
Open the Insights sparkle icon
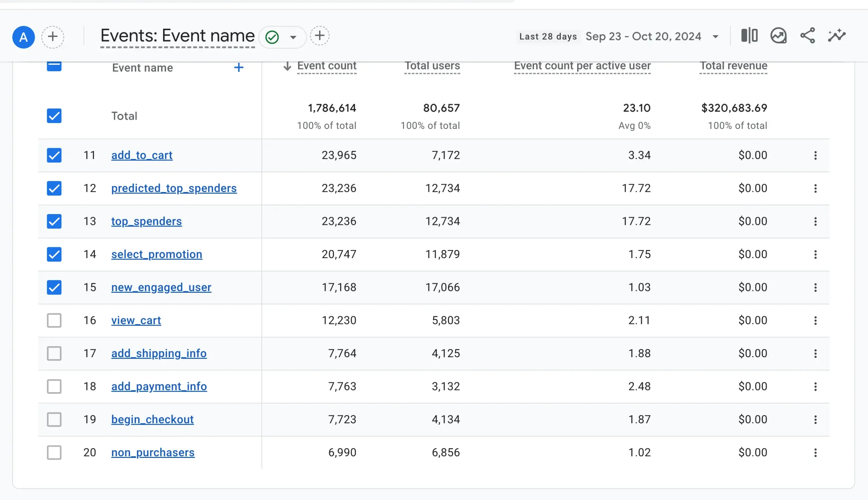click(836, 36)
